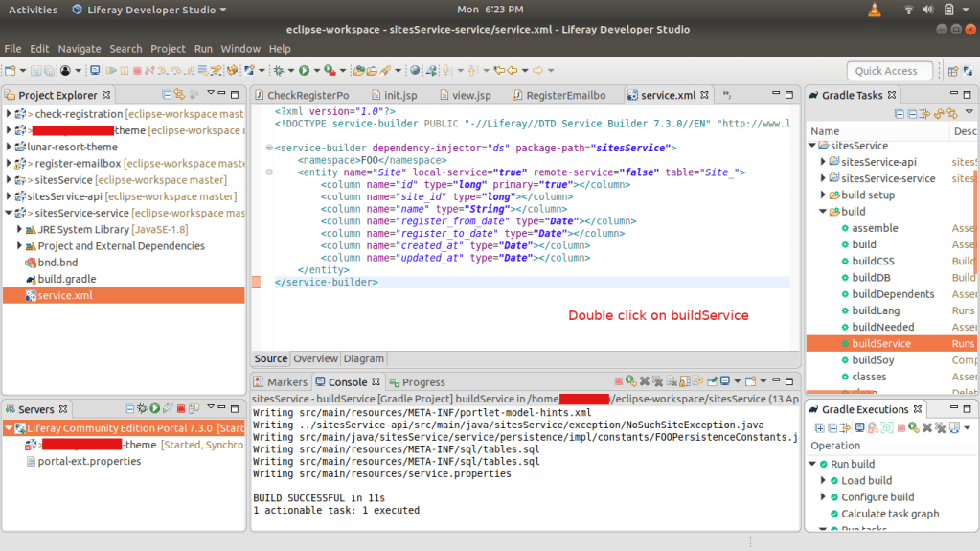Expand the JRE System Library node
980x551 pixels.
pyautogui.click(x=20, y=230)
